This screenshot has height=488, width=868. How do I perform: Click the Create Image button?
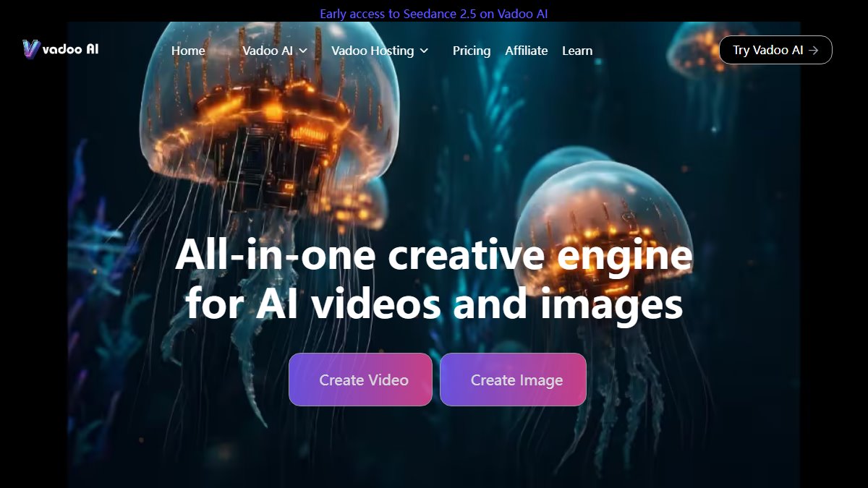point(513,380)
